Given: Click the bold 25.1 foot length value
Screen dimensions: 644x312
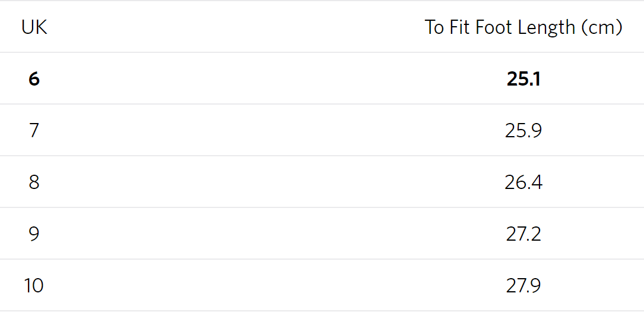Looking at the screenshot, I should click(523, 79).
